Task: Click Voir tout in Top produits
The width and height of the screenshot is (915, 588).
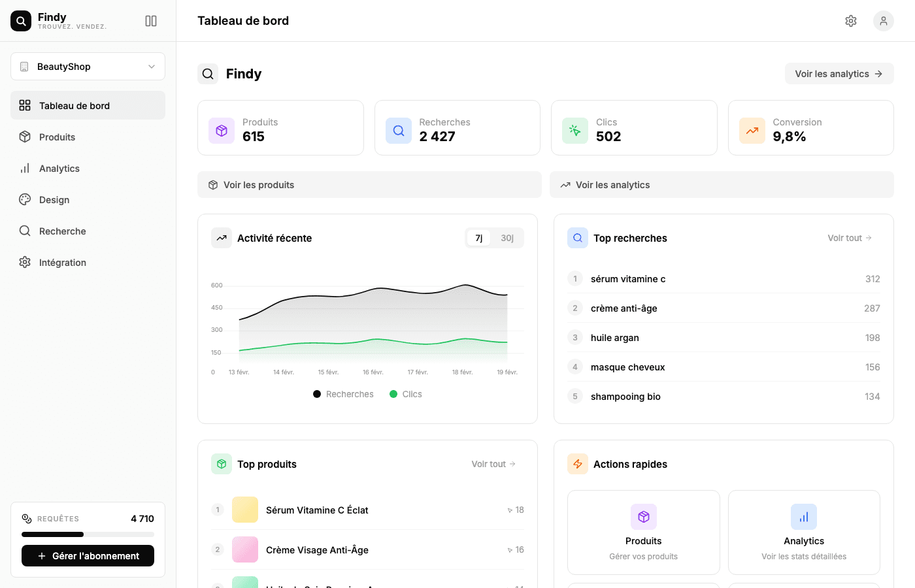Action: point(493,464)
